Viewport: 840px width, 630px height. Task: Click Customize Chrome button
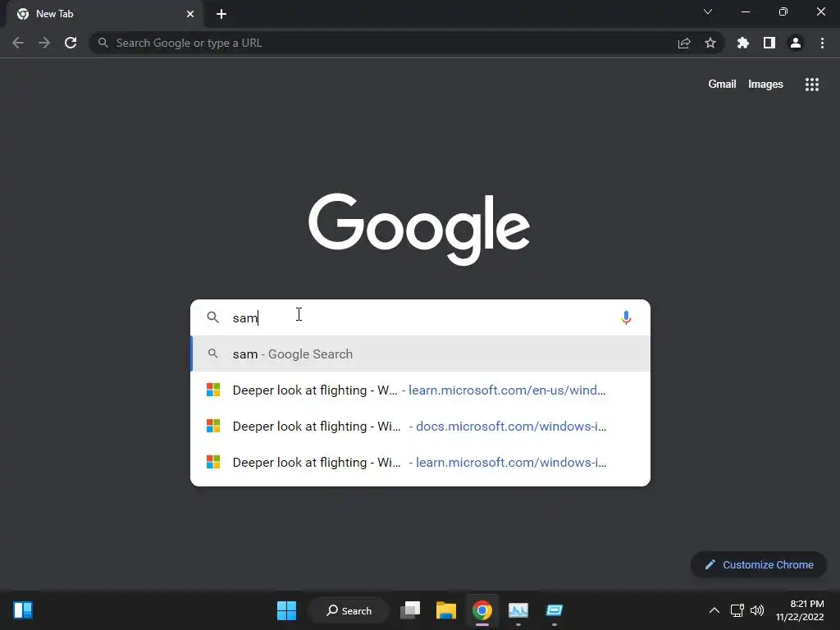click(x=759, y=564)
